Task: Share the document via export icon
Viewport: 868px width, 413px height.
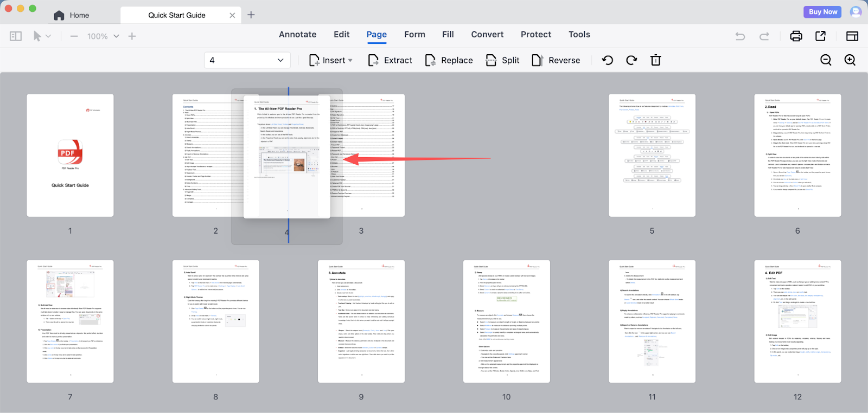Action: 820,36
